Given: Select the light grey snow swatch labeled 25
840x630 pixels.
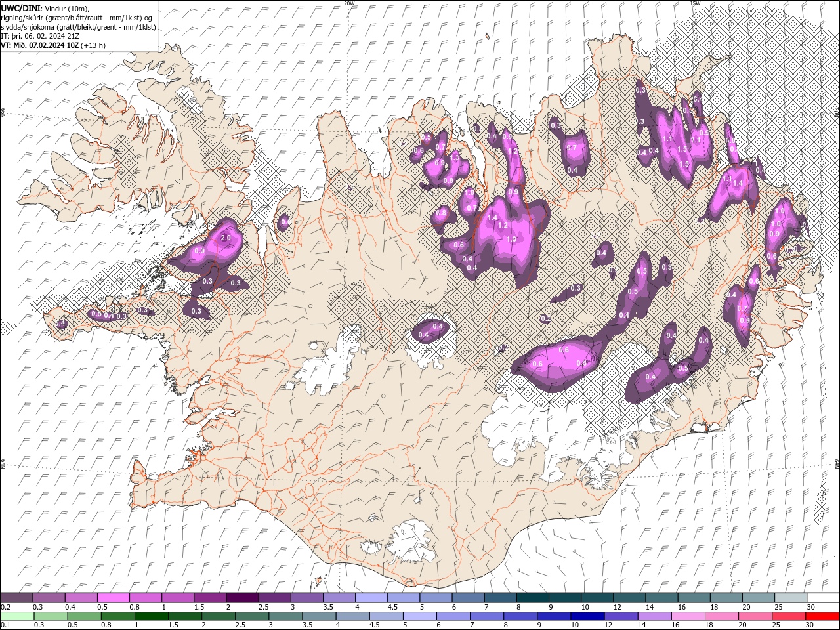Looking at the screenshot, I should pyautogui.click(x=791, y=598).
